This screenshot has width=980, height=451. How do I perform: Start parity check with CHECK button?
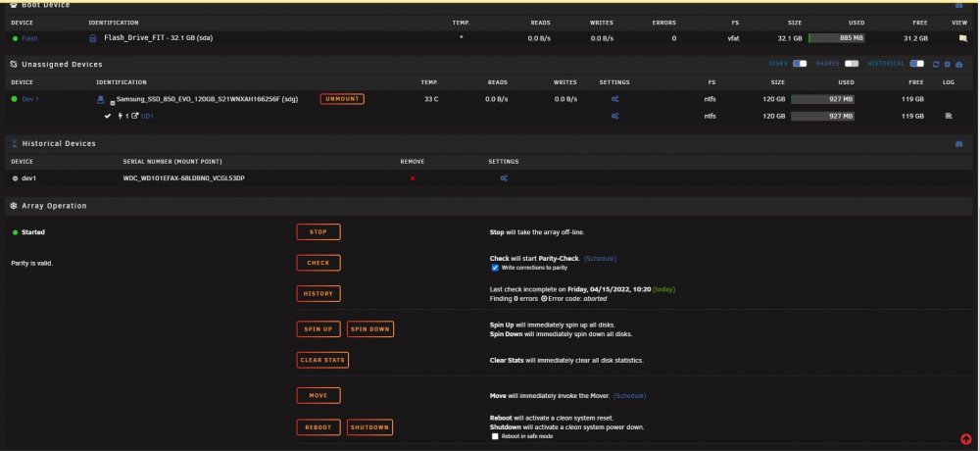tap(318, 263)
